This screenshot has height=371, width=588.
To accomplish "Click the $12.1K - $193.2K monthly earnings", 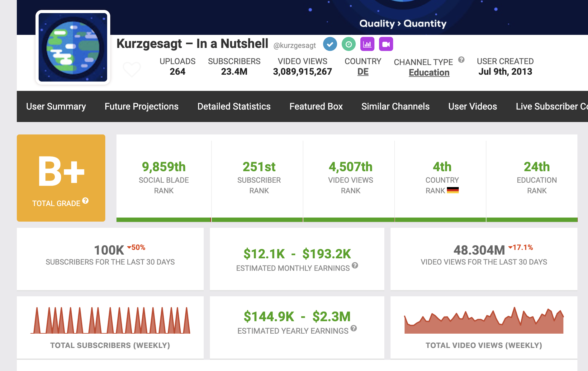I will coord(297,254).
